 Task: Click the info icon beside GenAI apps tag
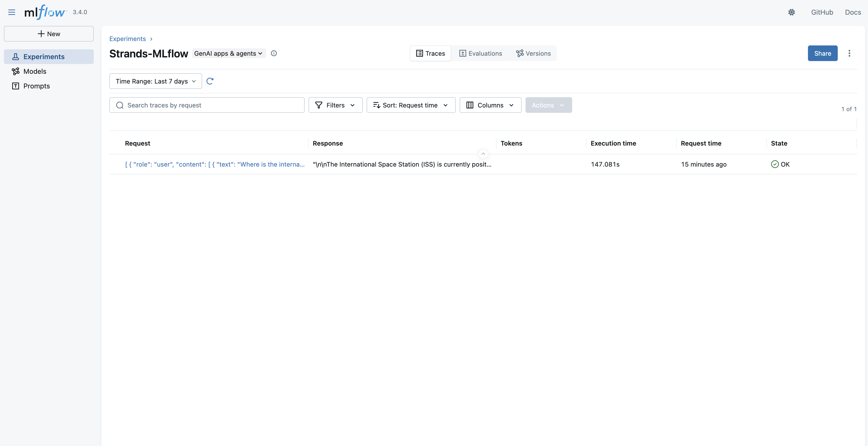274,53
